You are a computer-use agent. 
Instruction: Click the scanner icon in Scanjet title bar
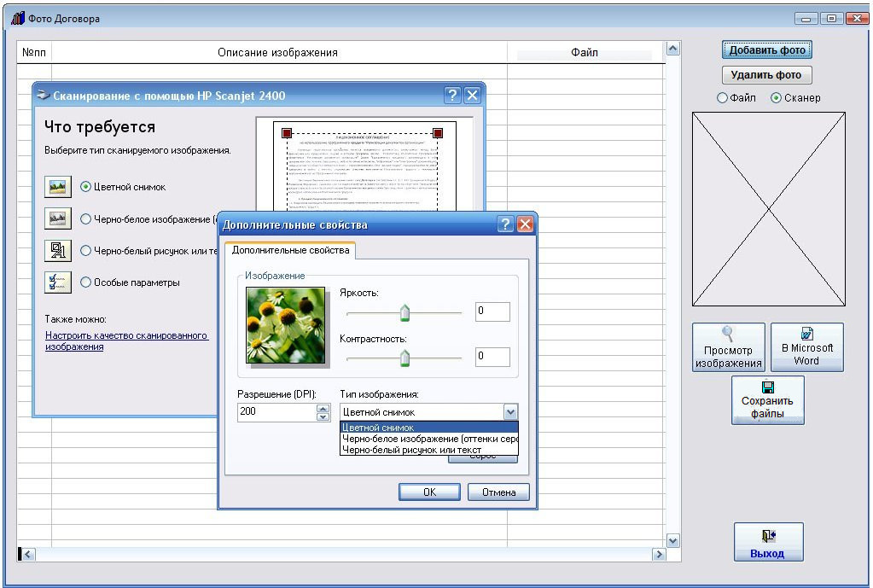click(43, 96)
